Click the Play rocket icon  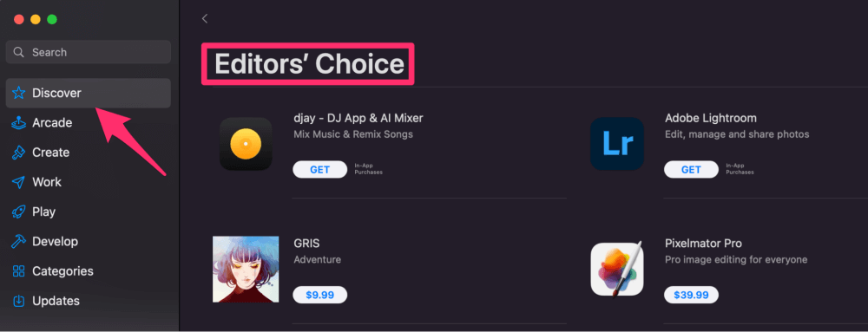click(x=19, y=212)
